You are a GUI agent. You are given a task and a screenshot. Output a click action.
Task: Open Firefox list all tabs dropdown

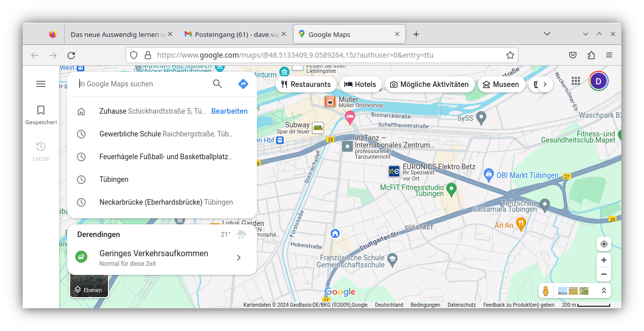pos(547,34)
